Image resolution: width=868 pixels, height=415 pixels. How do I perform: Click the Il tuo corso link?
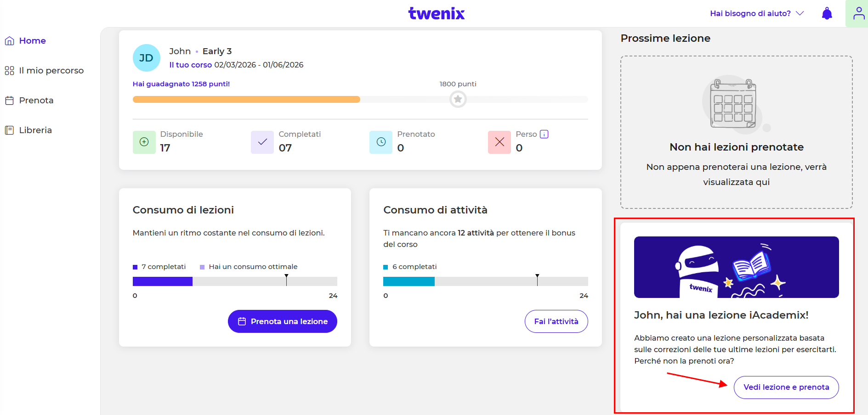tap(190, 65)
